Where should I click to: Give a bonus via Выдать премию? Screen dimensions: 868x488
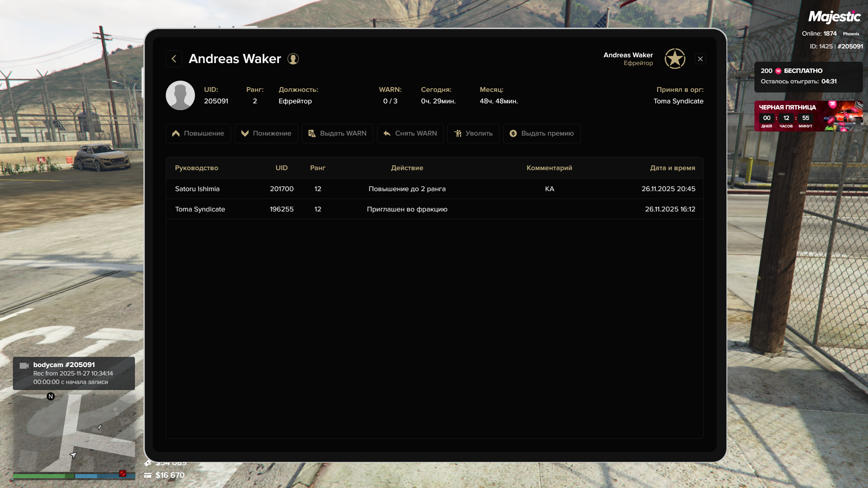[x=541, y=134]
